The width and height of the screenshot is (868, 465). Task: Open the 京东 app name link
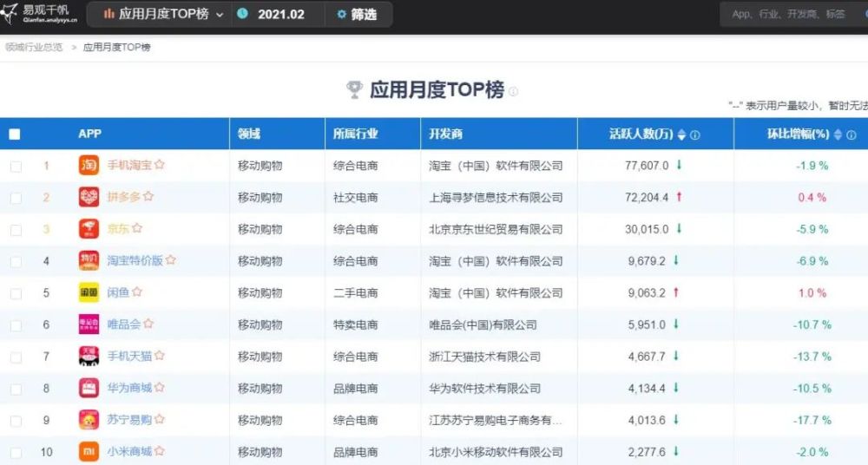pos(118,229)
